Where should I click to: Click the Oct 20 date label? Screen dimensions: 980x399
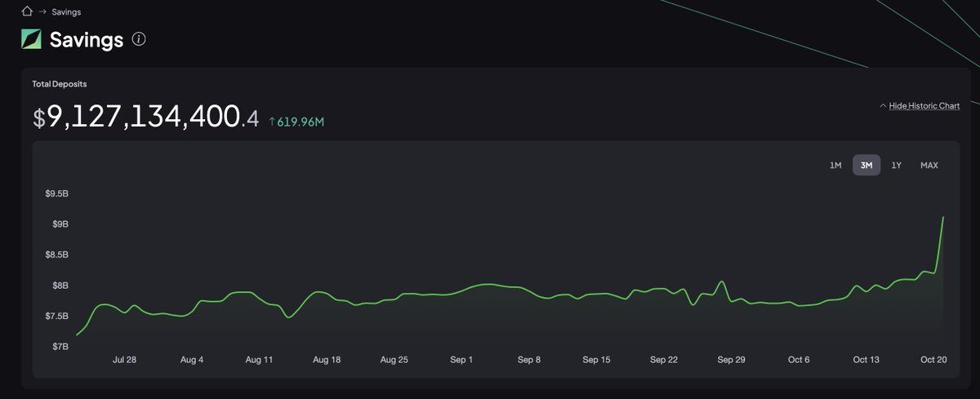tap(933, 360)
